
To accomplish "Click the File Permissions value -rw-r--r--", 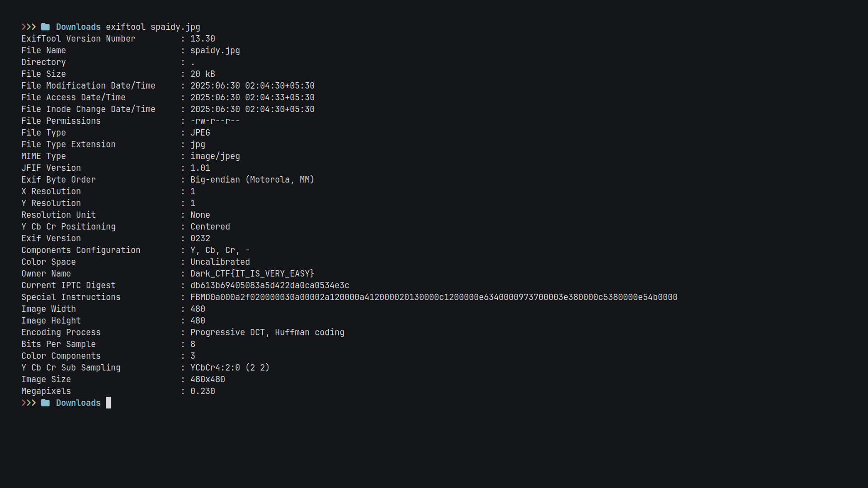I will pyautogui.click(x=215, y=121).
